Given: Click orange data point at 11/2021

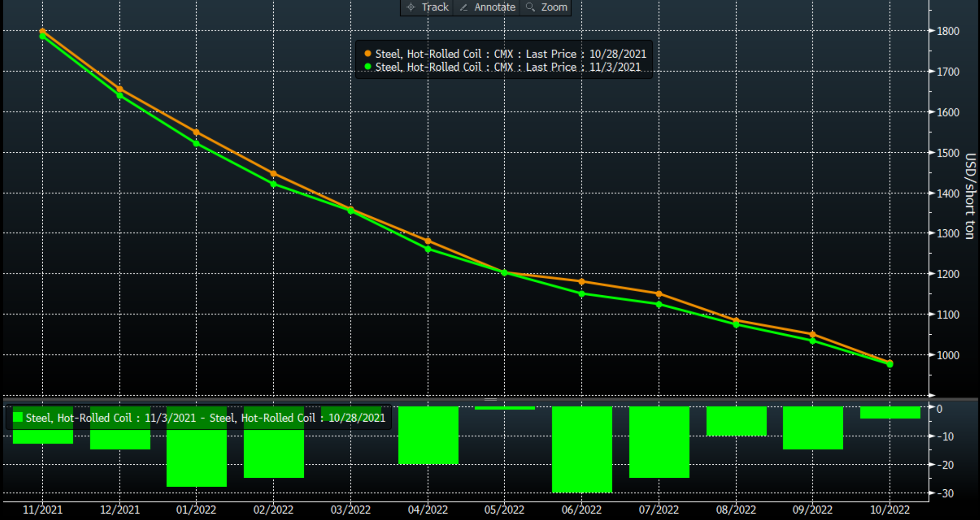Looking at the screenshot, I should pos(43,31).
